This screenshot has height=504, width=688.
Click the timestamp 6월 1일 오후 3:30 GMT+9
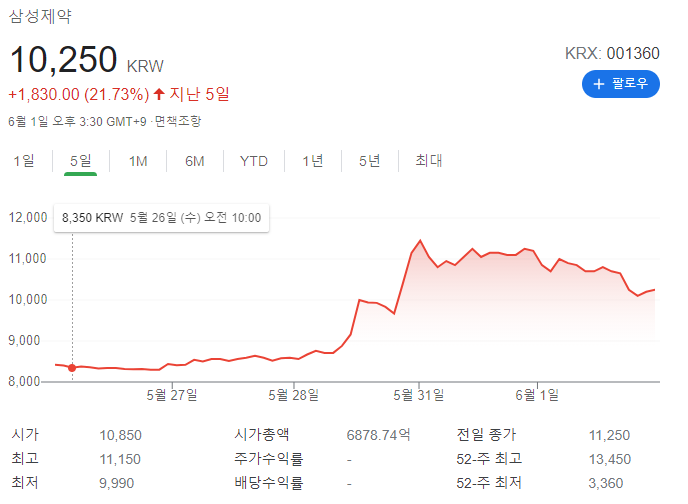pyautogui.click(x=77, y=122)
